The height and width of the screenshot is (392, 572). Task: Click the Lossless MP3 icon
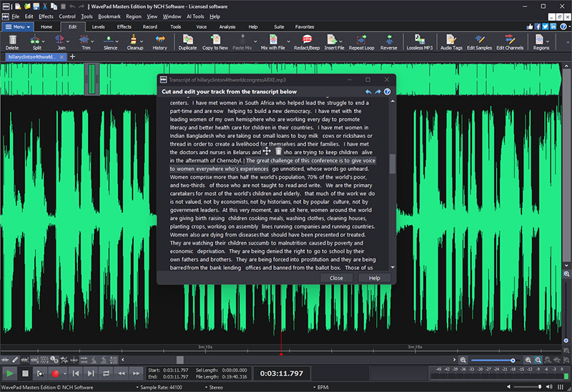click(x=420, y=40)
